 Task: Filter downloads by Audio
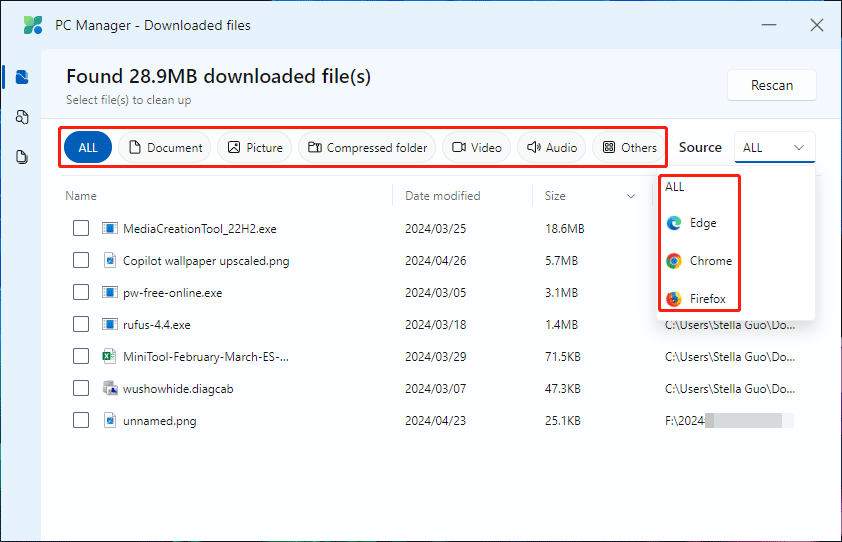click(551, 147)
